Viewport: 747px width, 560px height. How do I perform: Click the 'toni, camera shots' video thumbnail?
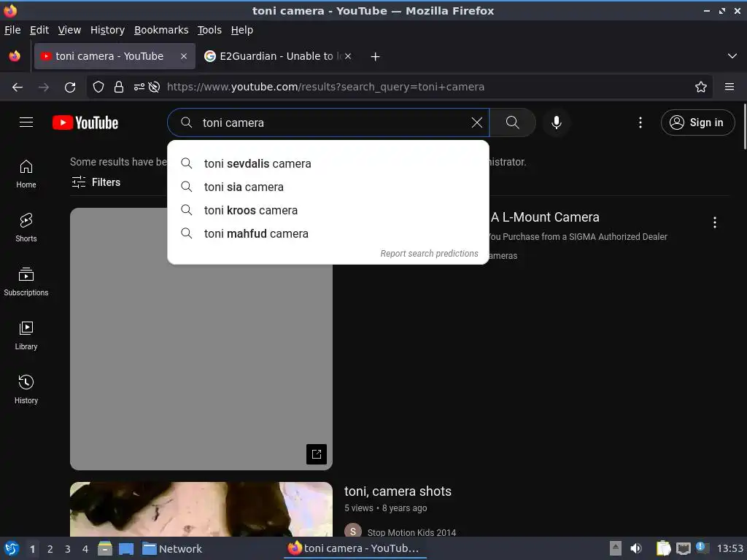(x=201, y=510)
